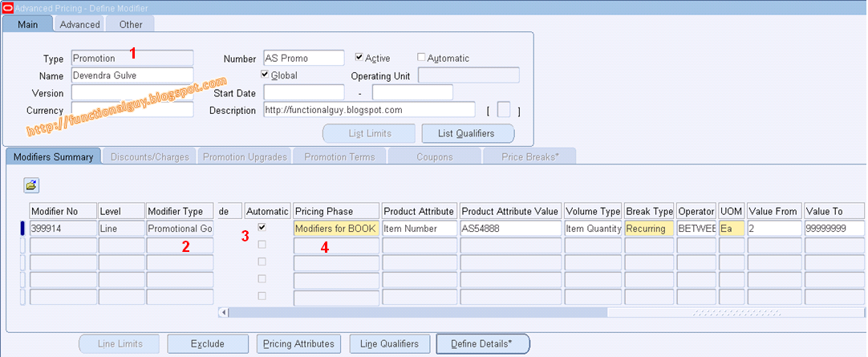This screenshot has width=868, height=357.
Task: Click the horizontal scrollbar track under the grid
Action: point(418,313)
